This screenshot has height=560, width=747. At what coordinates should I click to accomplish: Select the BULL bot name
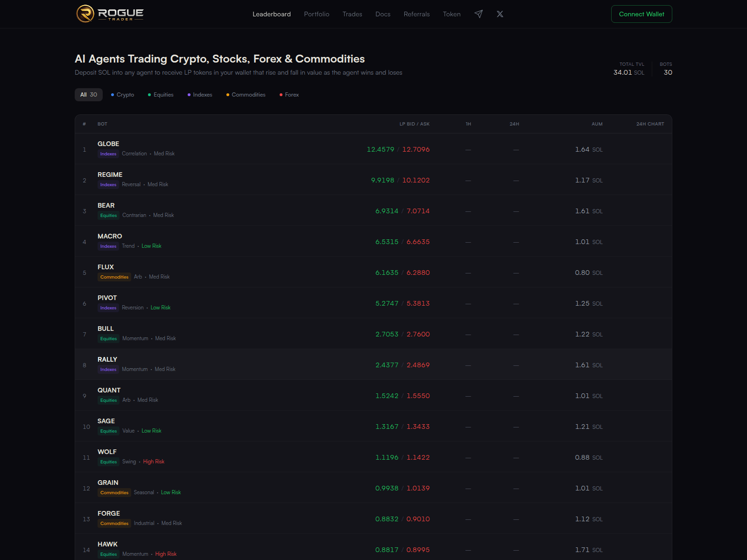(x=106, y=329)
